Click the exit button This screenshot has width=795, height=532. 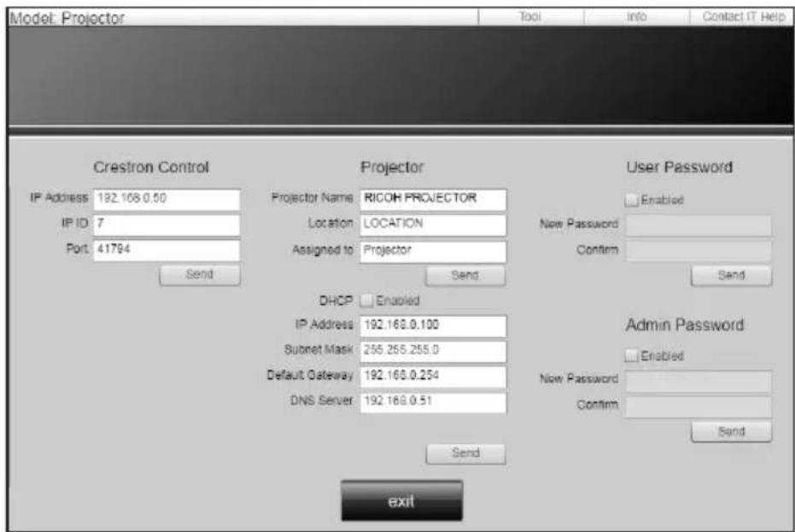click(x=401, y=500)
